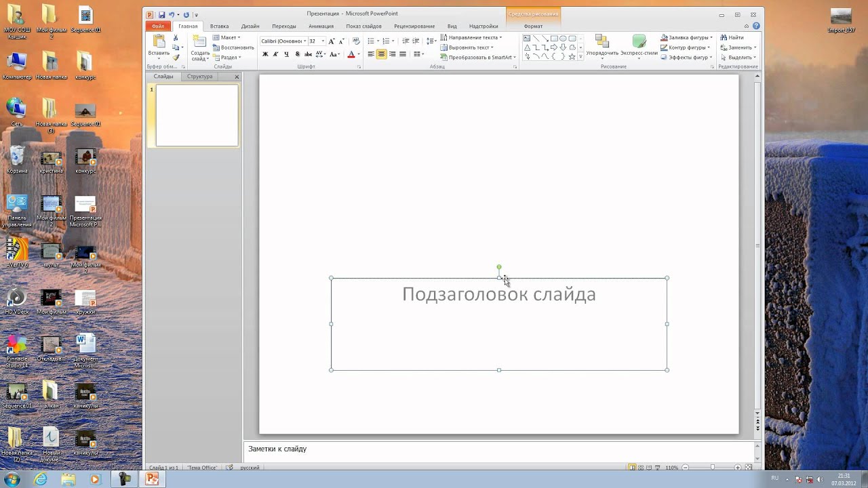868x488 pixels.
Task: Open Shape Effects (Эффекты фигур) dropdown
Action: (x=687, y=58)
